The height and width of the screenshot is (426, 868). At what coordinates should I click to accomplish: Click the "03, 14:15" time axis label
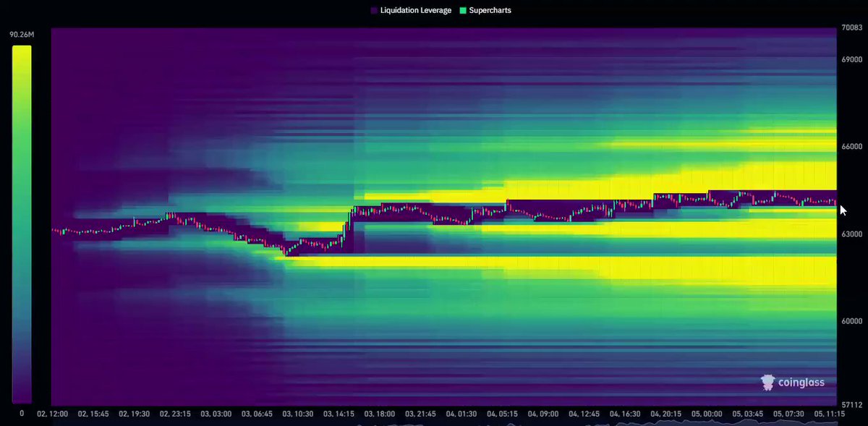click(339, 414)
